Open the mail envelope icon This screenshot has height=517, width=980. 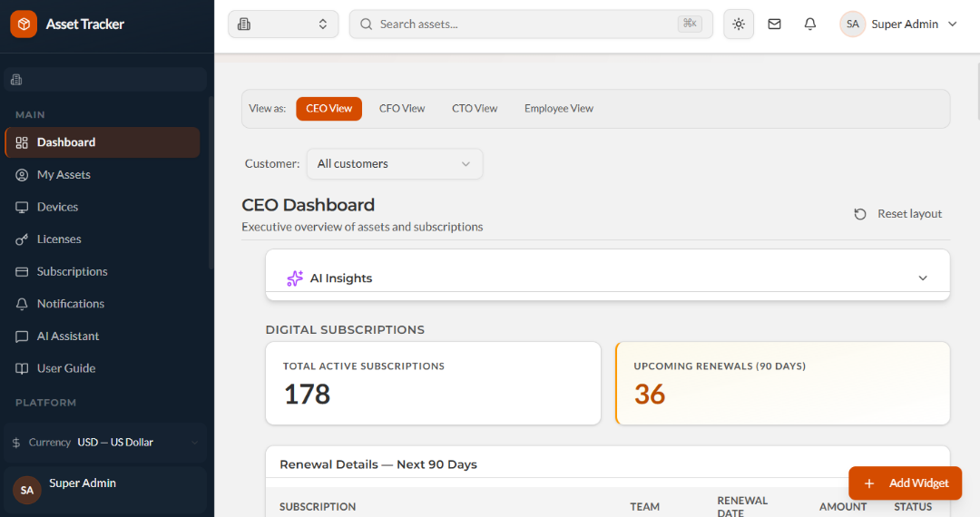click(x=774, y=24)
